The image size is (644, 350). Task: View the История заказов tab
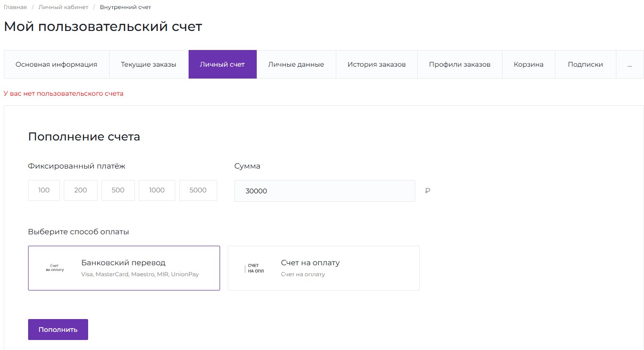point(376,64)
